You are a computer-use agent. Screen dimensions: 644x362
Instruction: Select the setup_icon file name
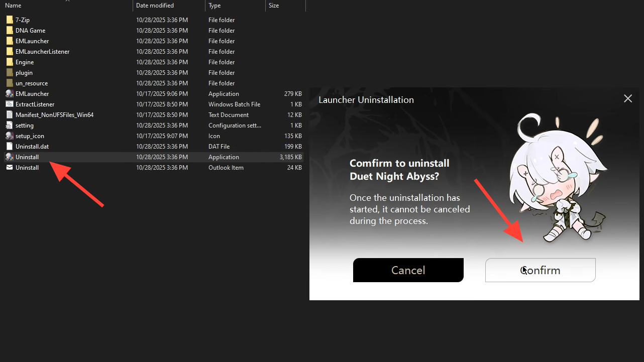[x=30, y=136]
